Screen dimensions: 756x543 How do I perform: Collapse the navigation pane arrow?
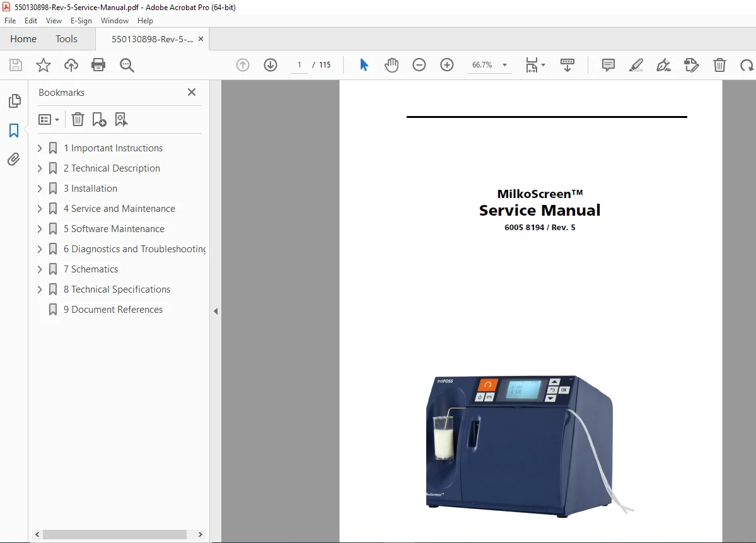tap(216, 311)
